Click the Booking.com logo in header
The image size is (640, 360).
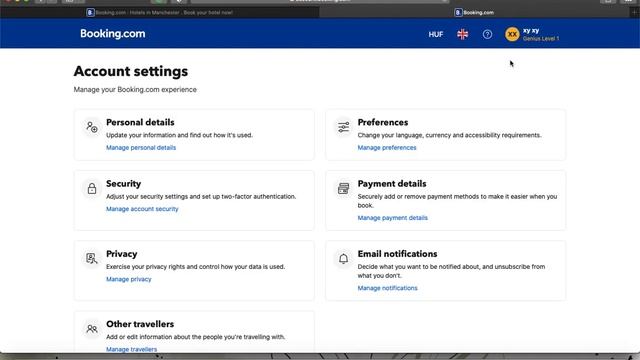pos(113,33)
